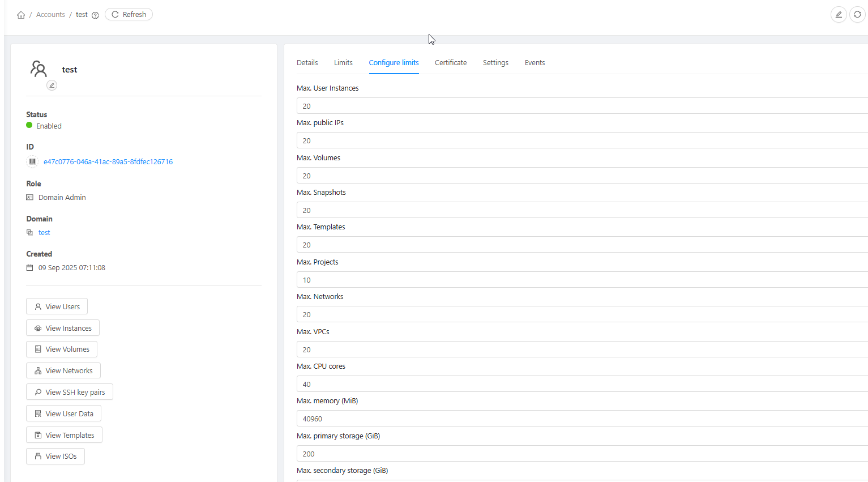Open the Accounts breadcrumb link

(x=50, y=15)
